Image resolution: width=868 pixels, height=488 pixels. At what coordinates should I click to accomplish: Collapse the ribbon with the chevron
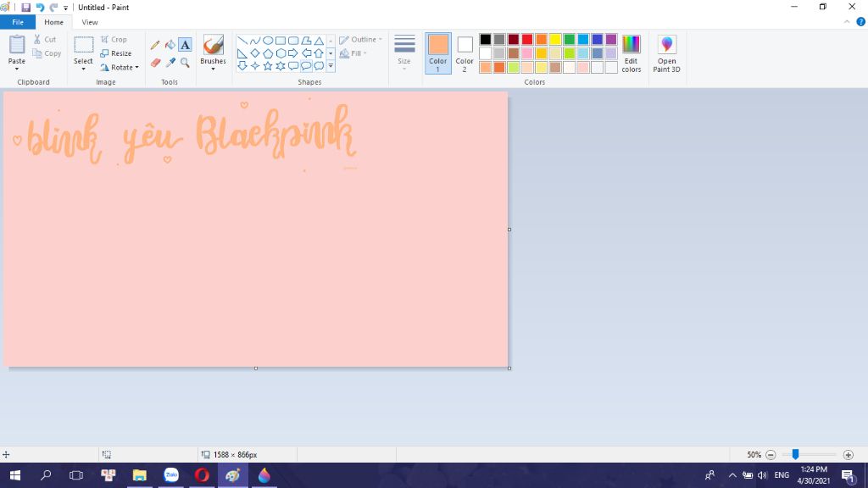click(847, 22)
